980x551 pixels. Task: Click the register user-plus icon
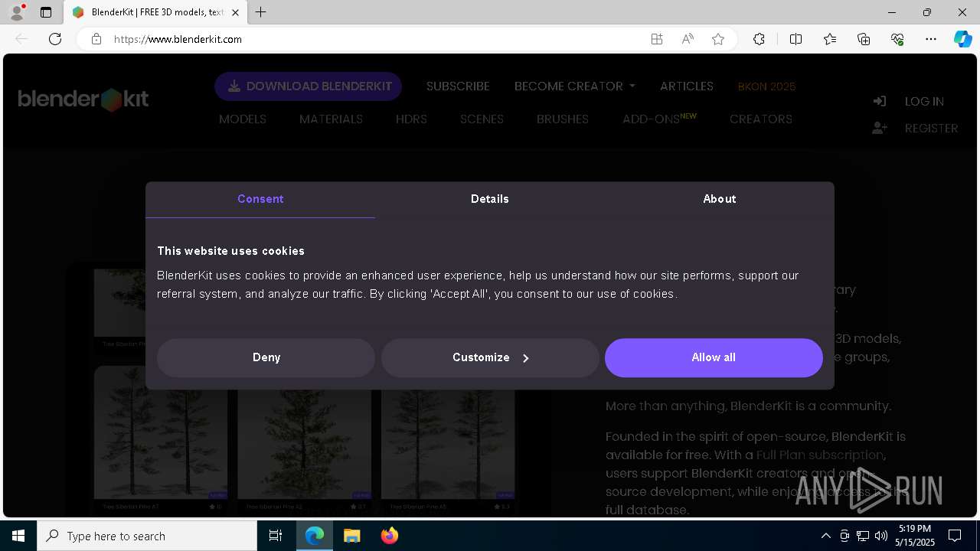880,129
